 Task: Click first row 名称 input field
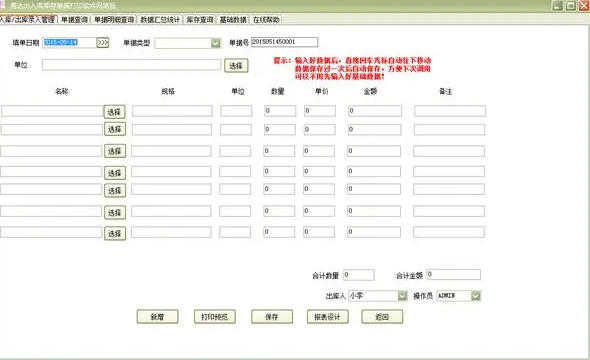52,111
